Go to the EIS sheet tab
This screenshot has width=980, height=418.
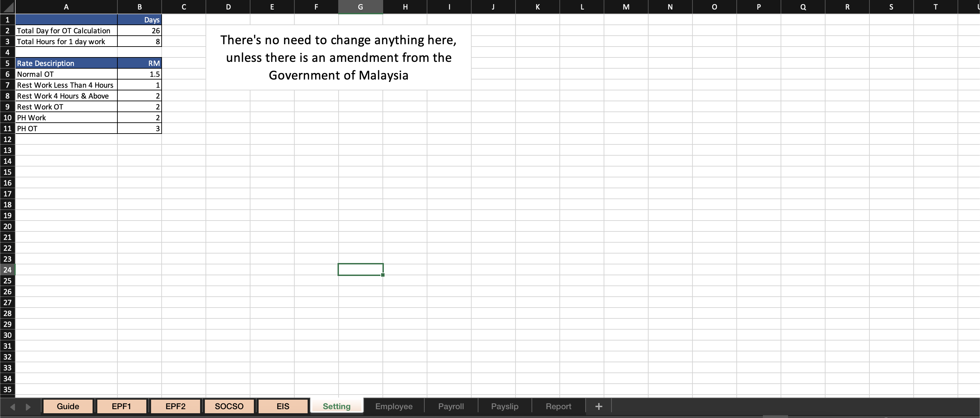283,406
